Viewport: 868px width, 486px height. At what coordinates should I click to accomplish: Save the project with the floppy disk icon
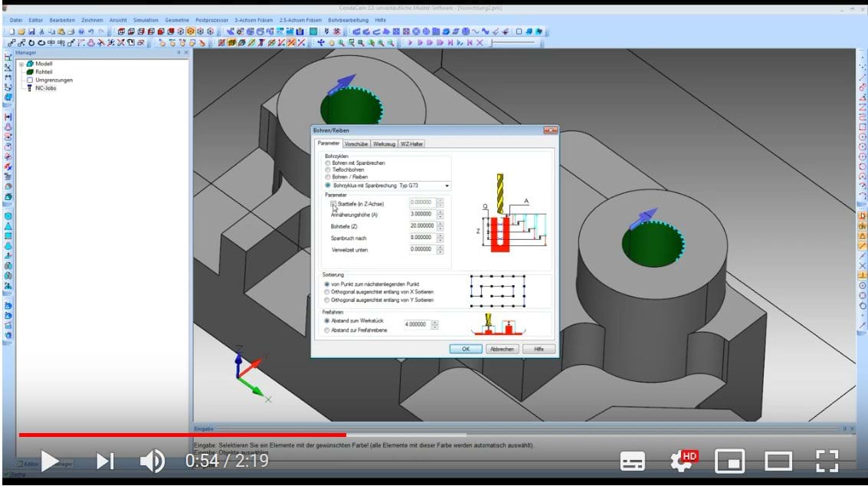tap(31, 31)
